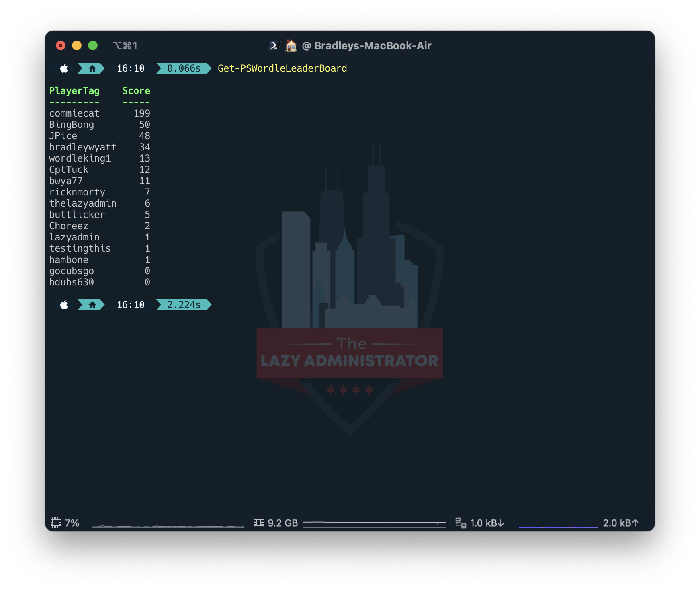This screenshot has width=700, height=591.
Task: Click the home segment of the first prompt
Action: point(92,68)
